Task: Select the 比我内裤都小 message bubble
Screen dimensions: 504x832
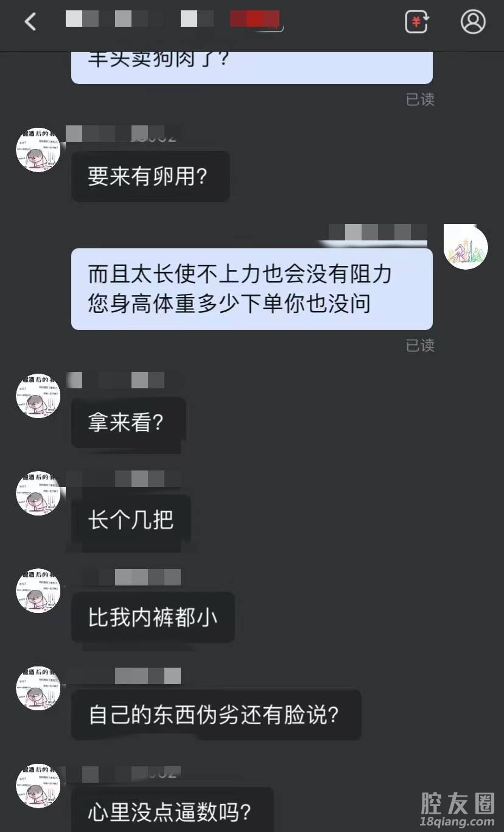Action: [153, 618]
